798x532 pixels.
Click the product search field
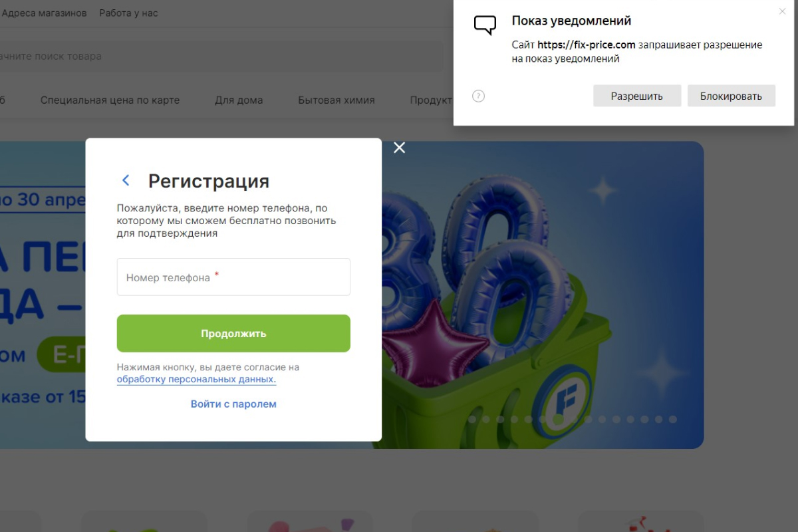(219, 57)
